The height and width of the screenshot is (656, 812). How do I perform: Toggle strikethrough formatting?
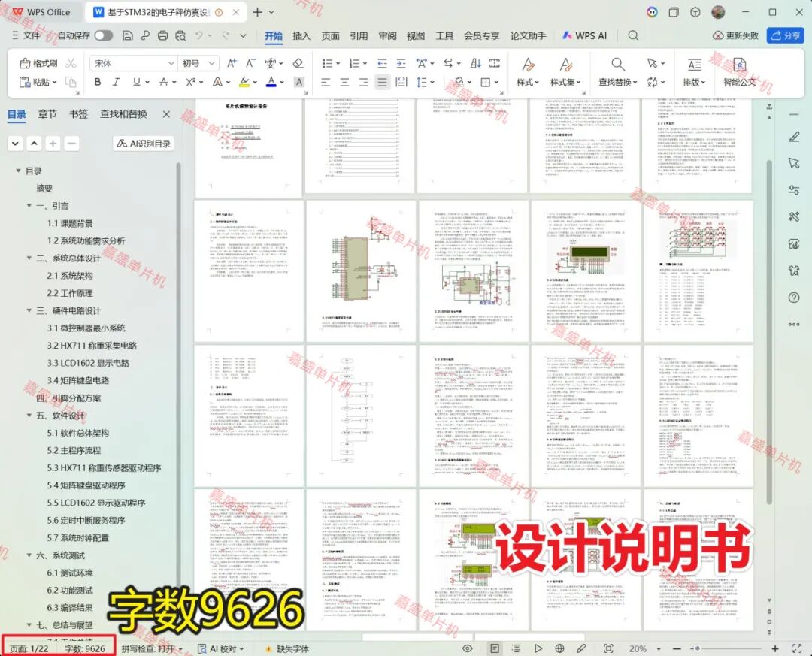point(164,82)
